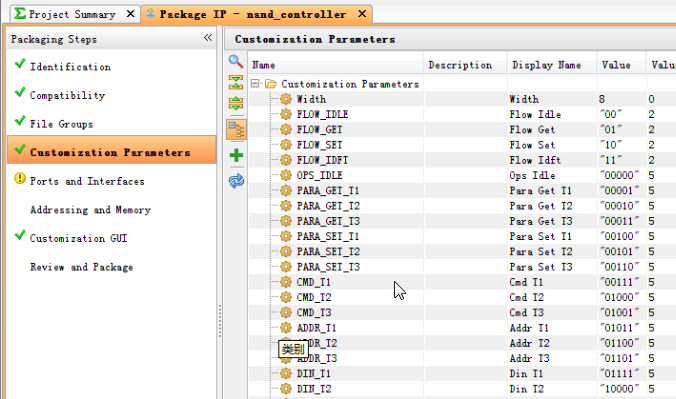Open the Ports and Interfaces step
Image resolution: width=676 pixels, height=399 pixels.
click(x=87, y=181)
